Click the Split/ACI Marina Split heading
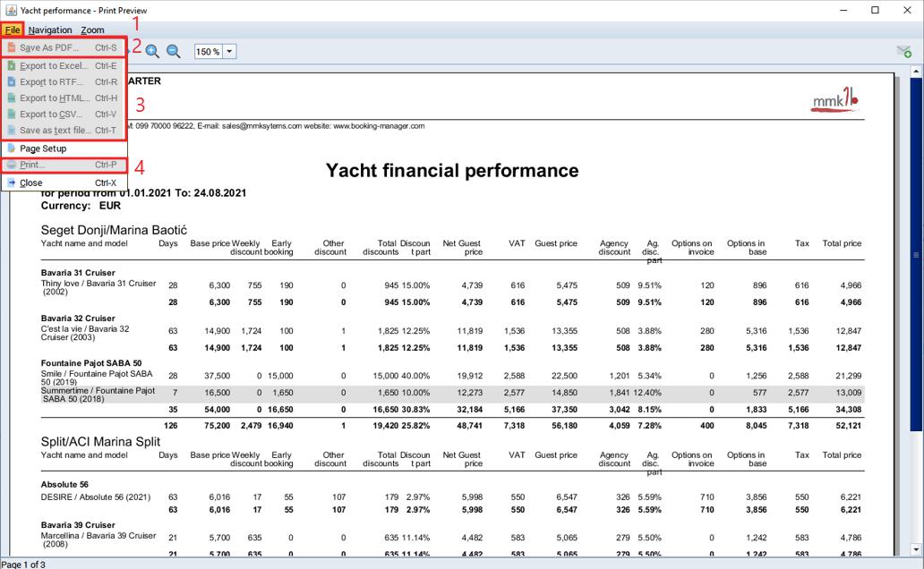This screenshot has width=924, height=569. tap(100, 442)
